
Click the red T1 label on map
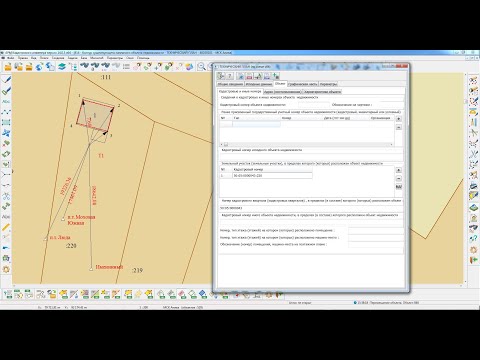tap(101, 156)
